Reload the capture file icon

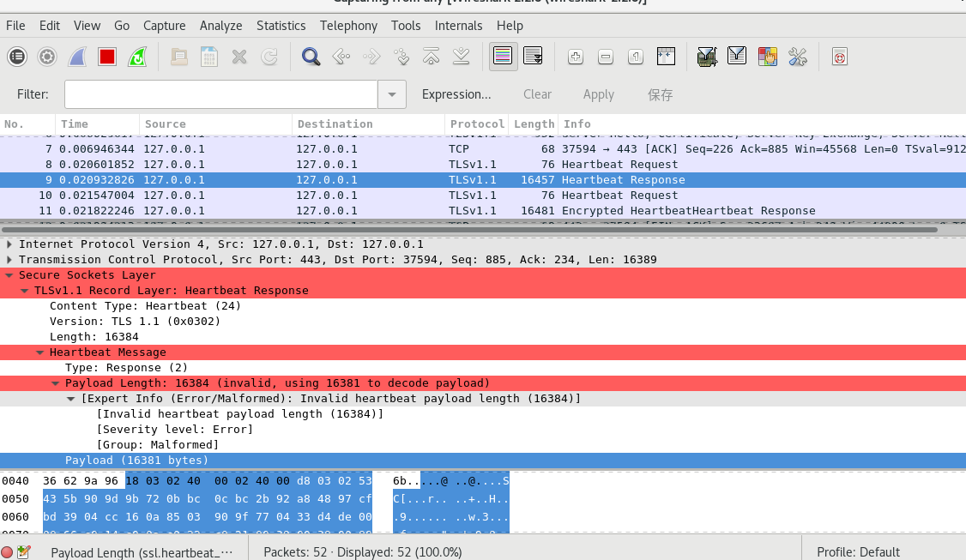tap(269, 57)
